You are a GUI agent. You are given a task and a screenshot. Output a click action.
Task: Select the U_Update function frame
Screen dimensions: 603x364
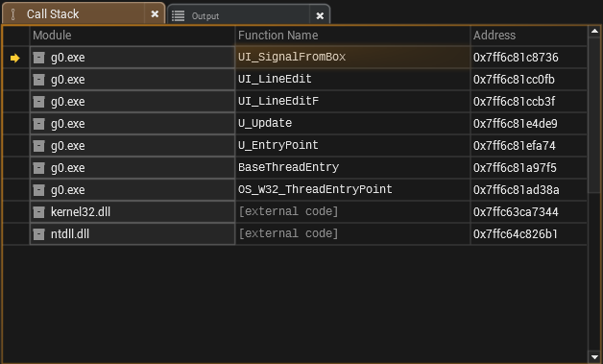[x=352, y=124]
